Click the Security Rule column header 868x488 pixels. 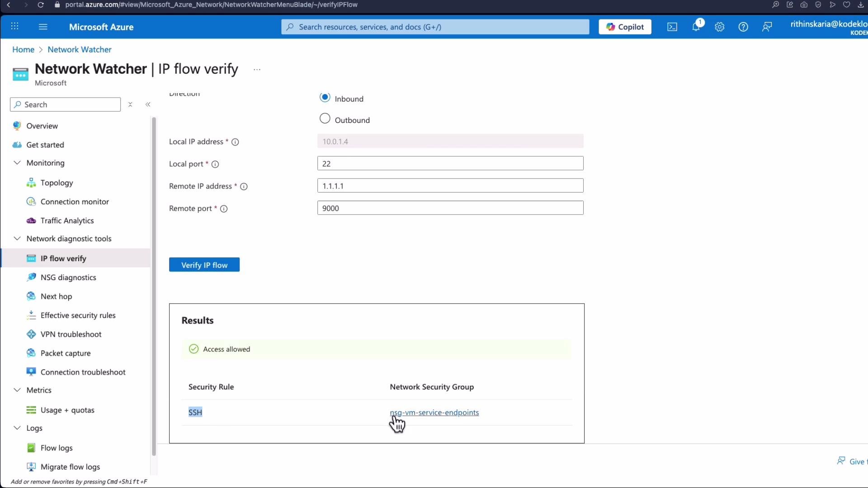tap(211, 387)
